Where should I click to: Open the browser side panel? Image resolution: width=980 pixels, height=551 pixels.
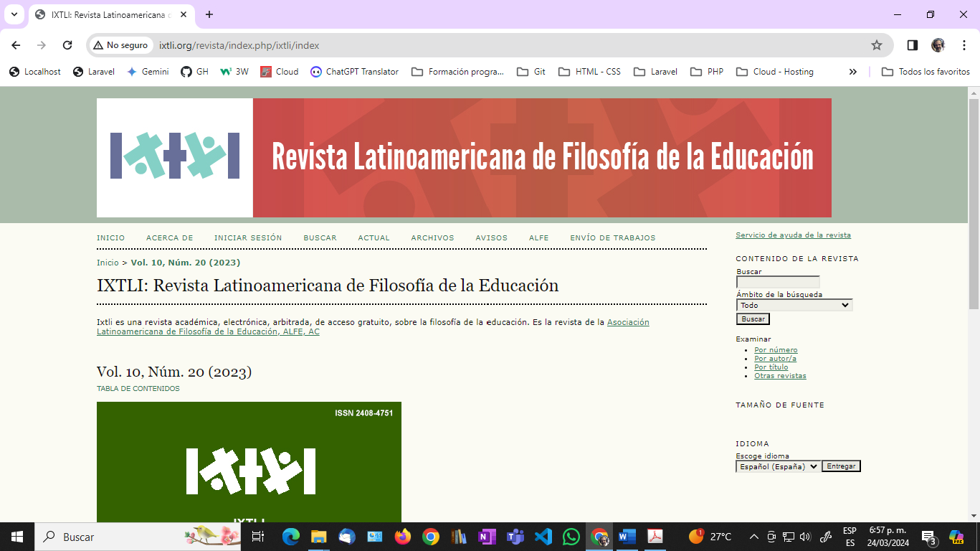912,45
